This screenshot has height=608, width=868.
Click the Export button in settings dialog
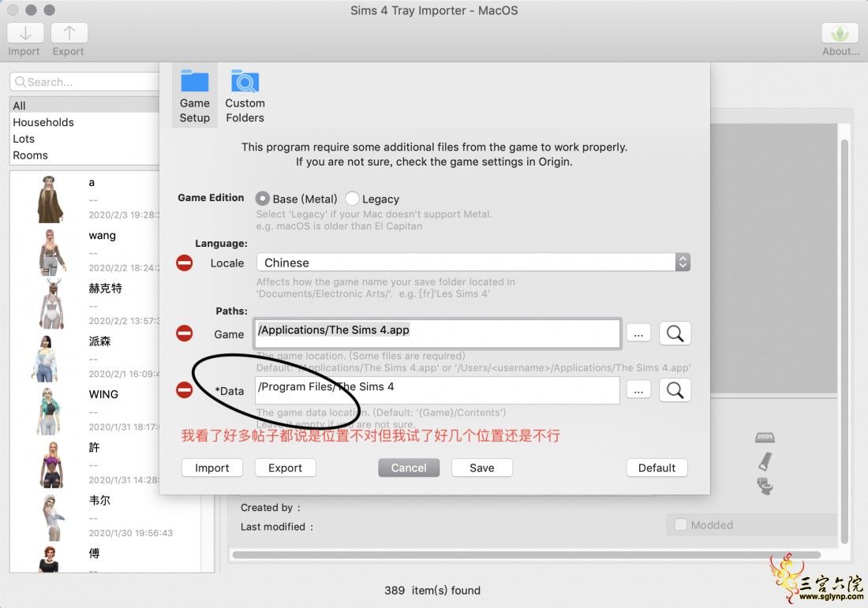(285, 468)
